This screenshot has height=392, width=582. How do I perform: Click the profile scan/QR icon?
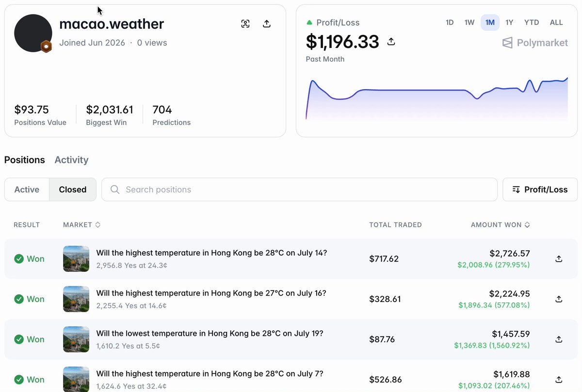pos(245,24)
